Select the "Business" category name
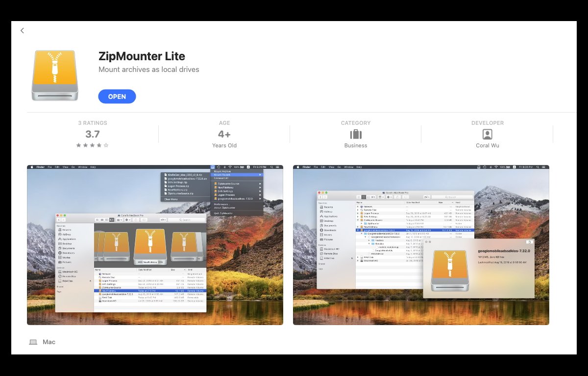This screenshot has height=376, width=588. click(x=356, y=145)
